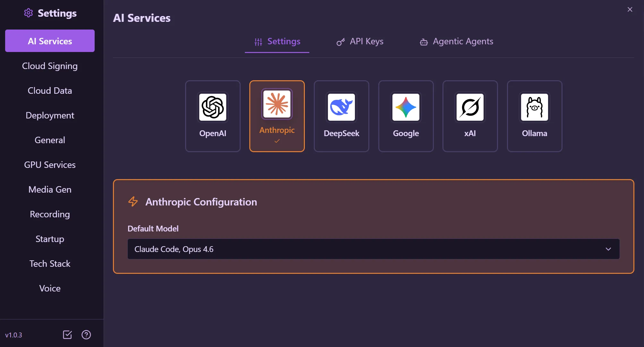Close the settings dialog with X

pyautogui.click(x=630, y=9)
